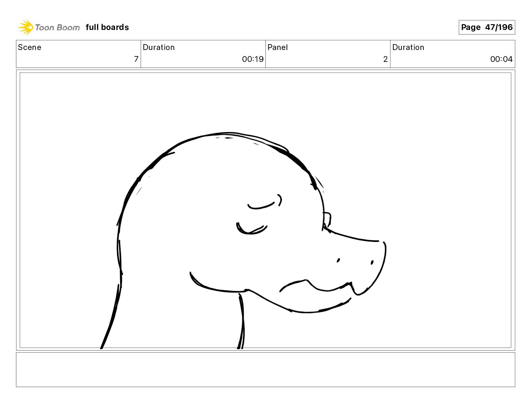Viewport: 532px width, 411px height.
Task: Click the Duration label next to Scene
Action: click(159, 47)
